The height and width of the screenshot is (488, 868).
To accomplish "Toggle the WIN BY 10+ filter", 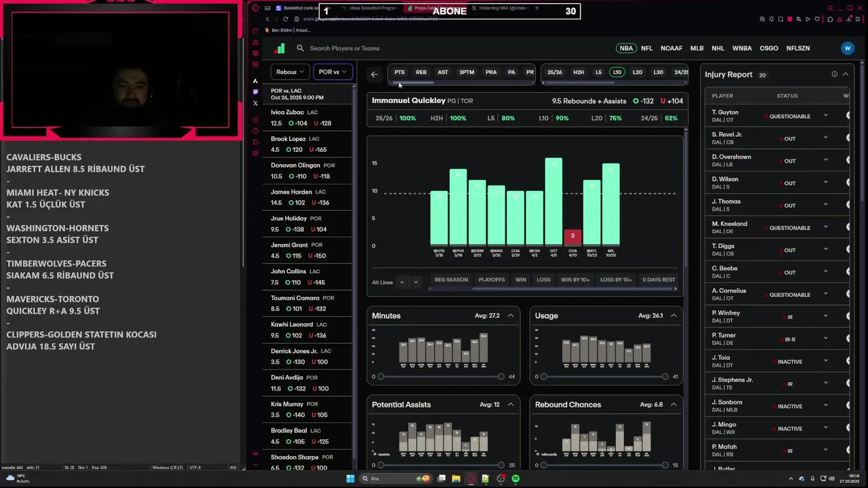I will (x=575, y=279).
